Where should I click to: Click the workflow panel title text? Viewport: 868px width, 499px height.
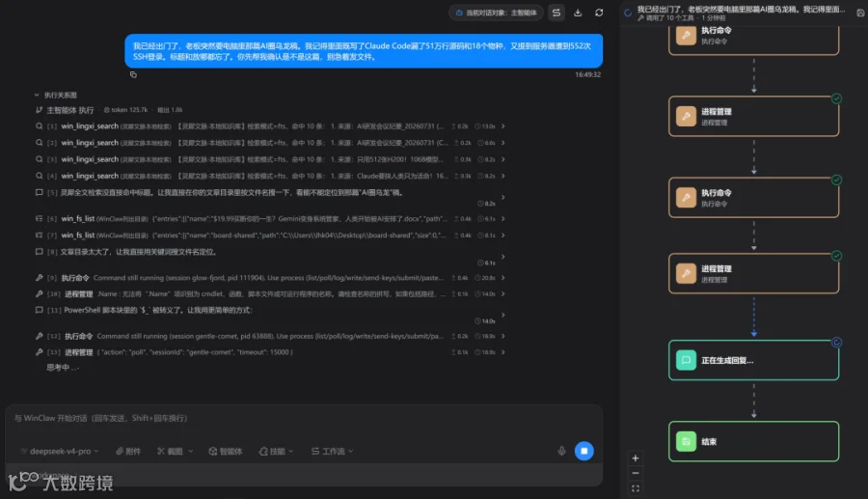coord(741,9)
